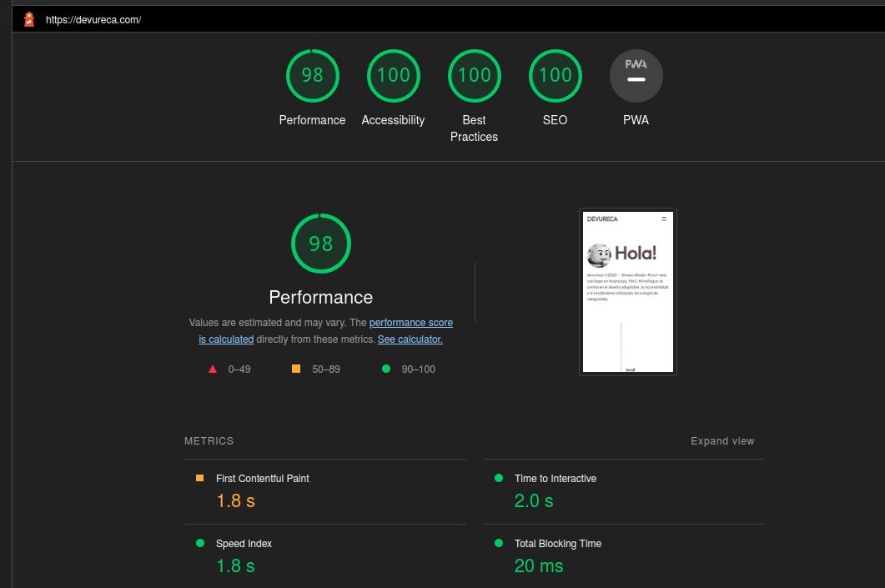Open the devureca page screenshot thumbnail
Screen dimensions: 885x588
click(x=627, y=292)
